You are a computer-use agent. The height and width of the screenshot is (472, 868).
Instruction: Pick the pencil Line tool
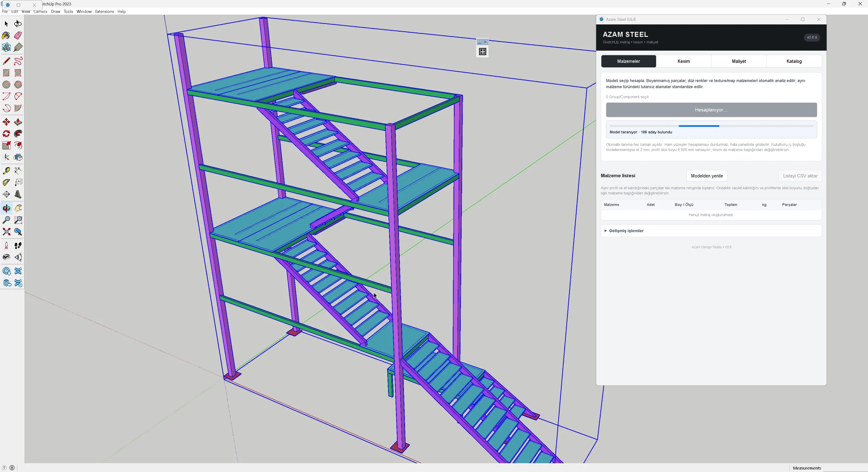click(x=6, y=61)
